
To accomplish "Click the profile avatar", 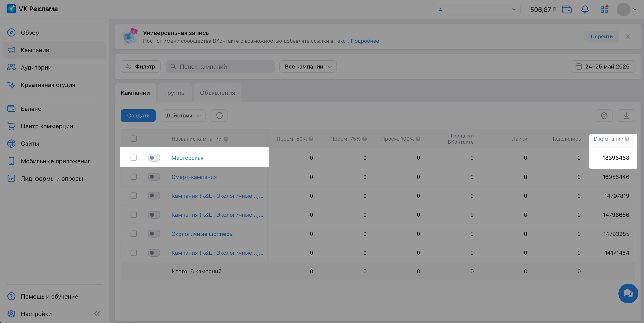I will click(623, 10).
